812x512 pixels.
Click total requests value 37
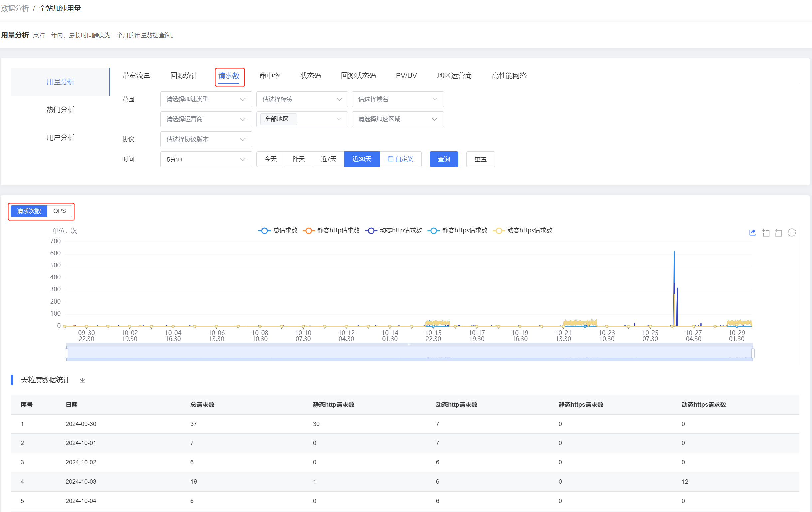(x=194, y=424)
